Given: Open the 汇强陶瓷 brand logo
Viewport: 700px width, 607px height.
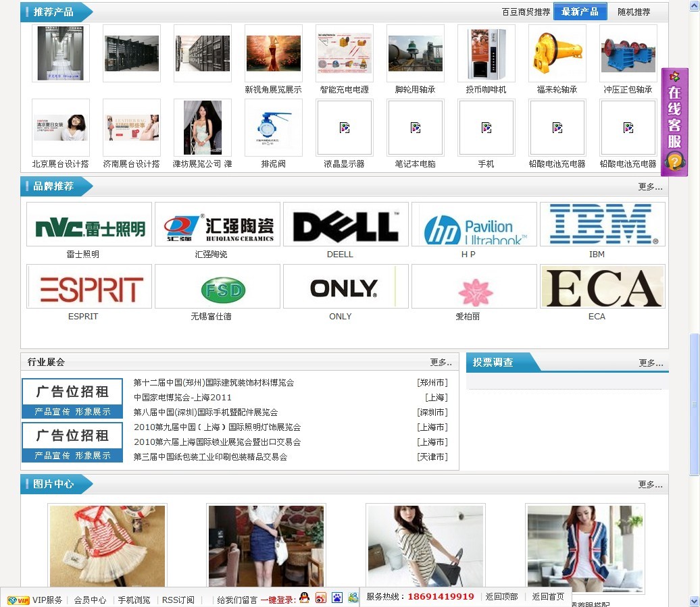Looking at the screenshot, I should pyautogui.click(x=218, y=224).
